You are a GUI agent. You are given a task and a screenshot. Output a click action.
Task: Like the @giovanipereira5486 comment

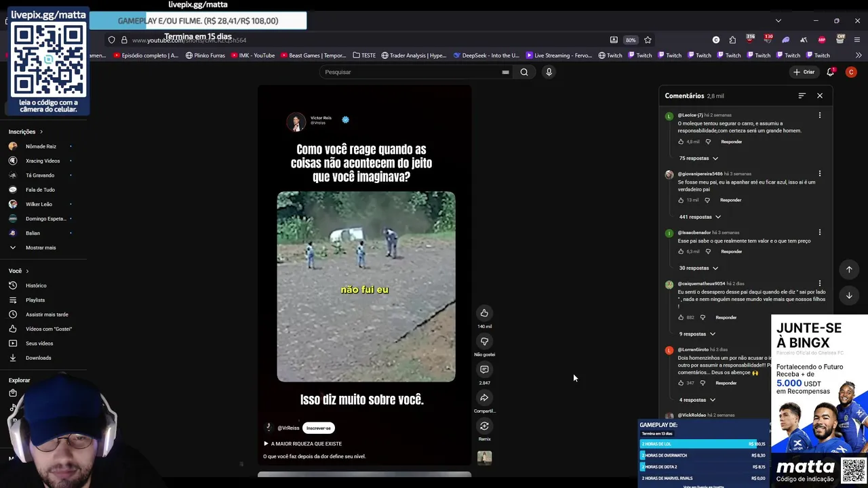pos(681,200)
